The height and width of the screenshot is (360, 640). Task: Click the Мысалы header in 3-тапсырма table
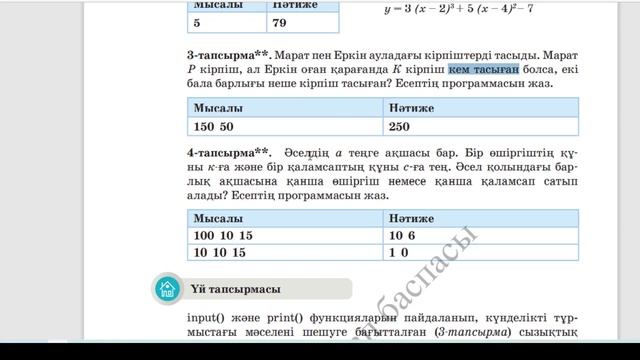coord(285,108)
